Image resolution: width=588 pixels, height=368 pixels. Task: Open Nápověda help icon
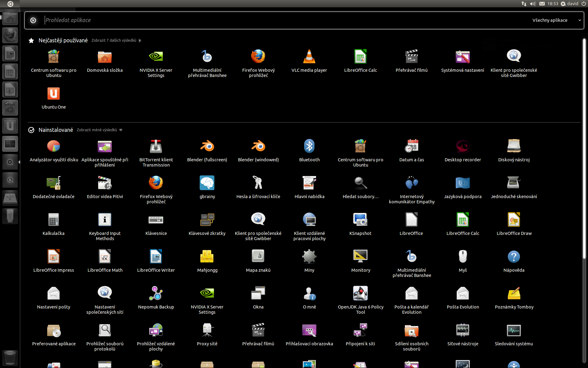pos(514,261)
